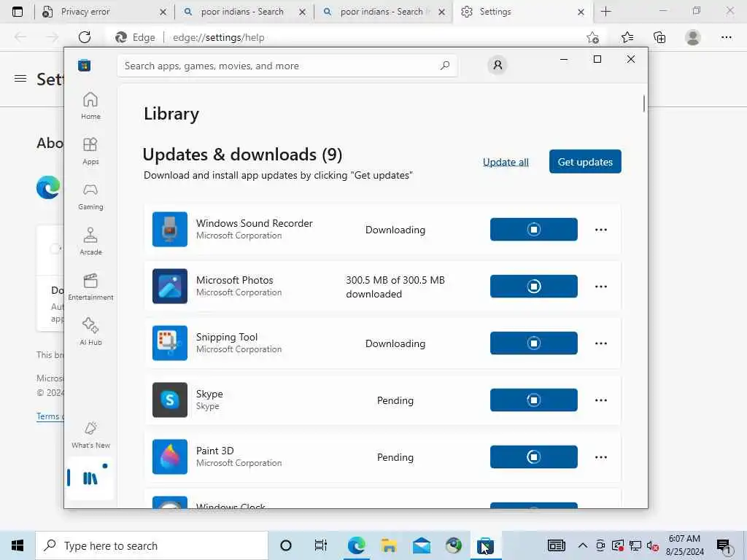Click the Update all link
Viewport: 747px width, 560px height.
pyautogui.click(x=506, y=162)
